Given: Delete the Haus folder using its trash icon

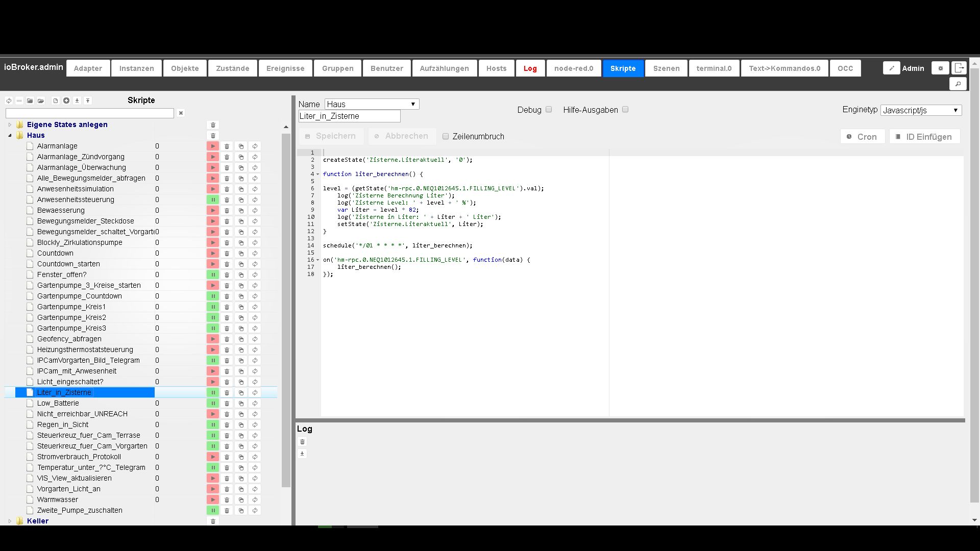Looking at the screenshot, I should (x=213, y=136).
